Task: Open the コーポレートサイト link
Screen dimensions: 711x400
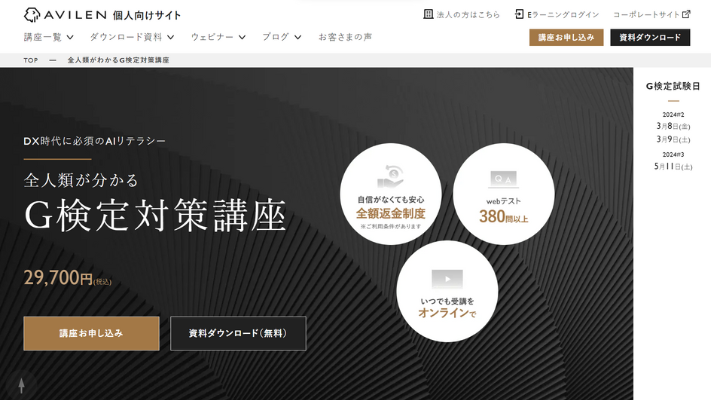Action: 645,15
